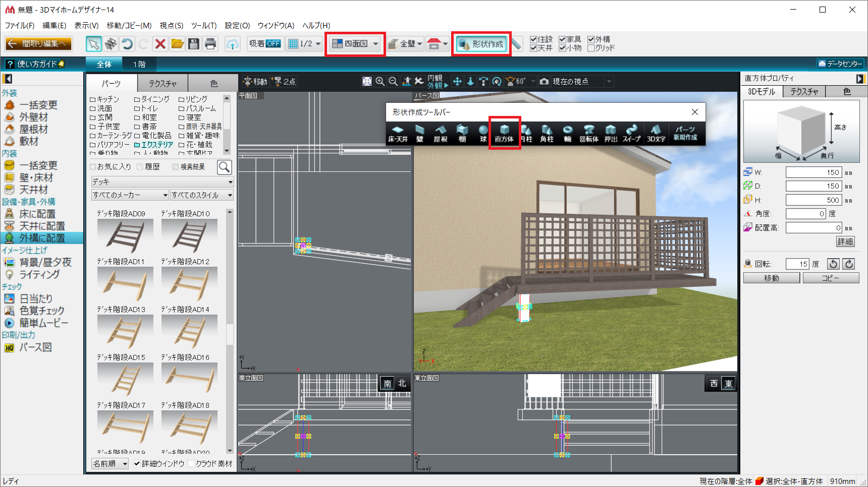Choose the 球 sphere shape tool

click(x=483, y=133)
